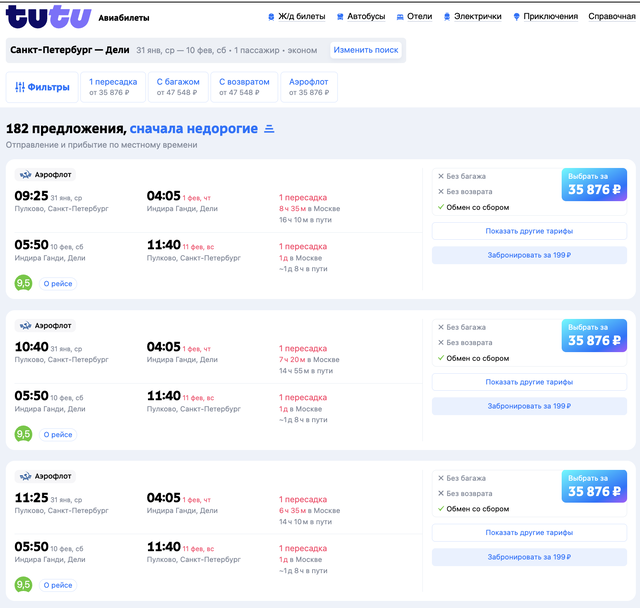Click the Санкт-Петербург — Дели route text
This screenshot has height=608, width=640.
[70, 50]
